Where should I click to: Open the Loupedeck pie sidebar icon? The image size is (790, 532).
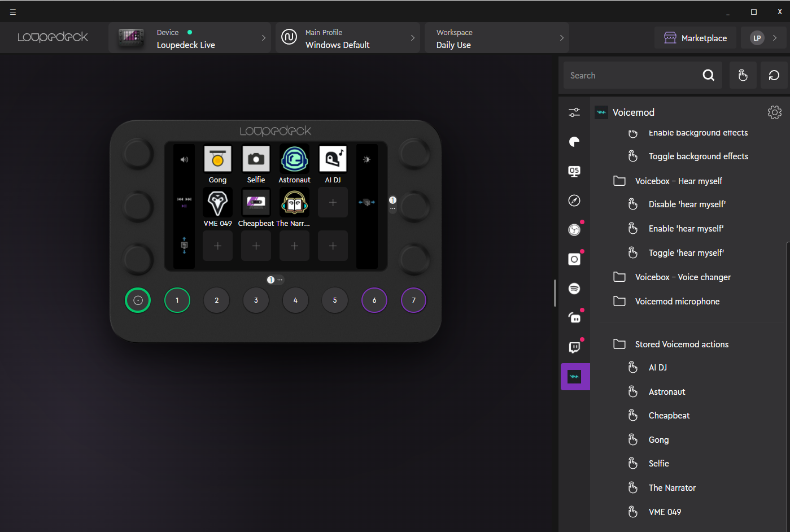[574, 142]
